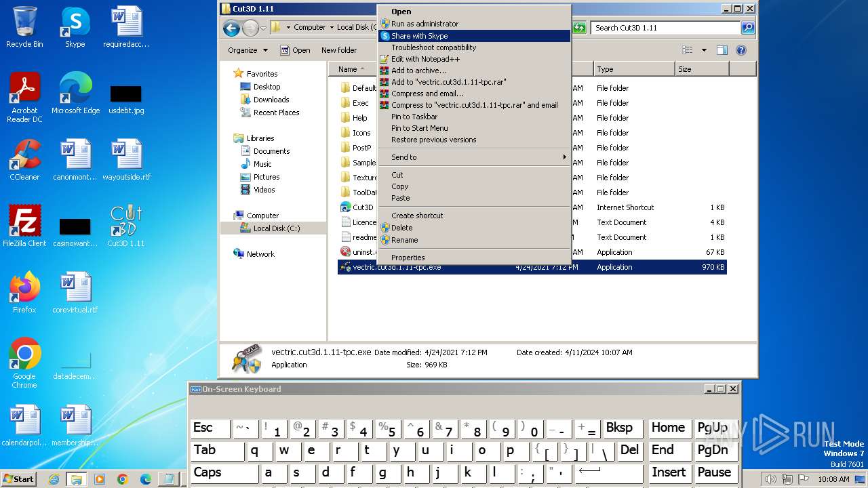Open Internet Explorer from taskbar
Viewport: 868px width, 488px height.
click(54, 479)
